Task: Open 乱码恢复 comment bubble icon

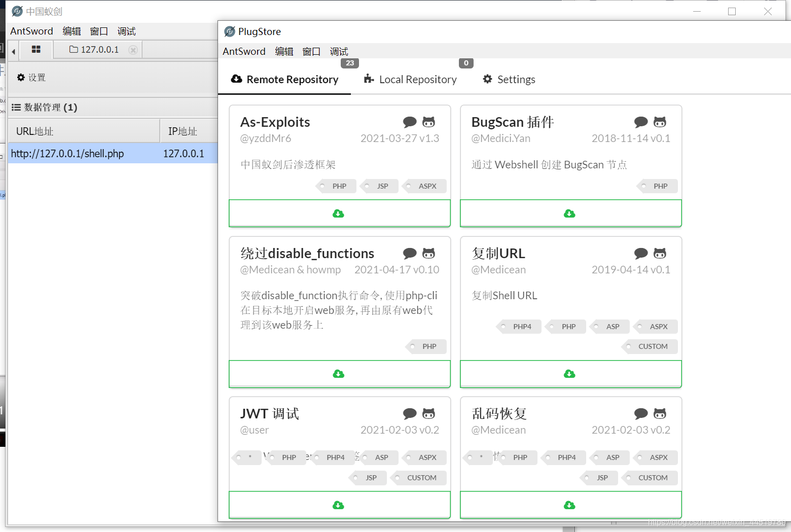Action: pos(641,414)
